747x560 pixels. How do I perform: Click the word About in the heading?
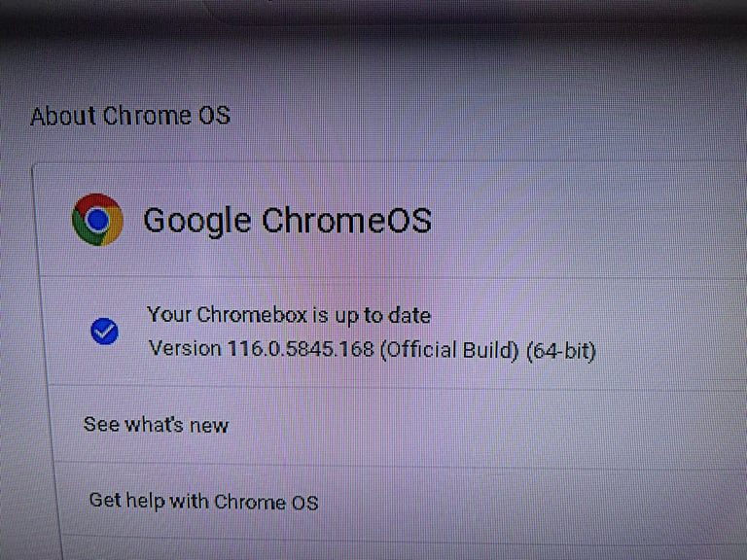coord(63,117)
